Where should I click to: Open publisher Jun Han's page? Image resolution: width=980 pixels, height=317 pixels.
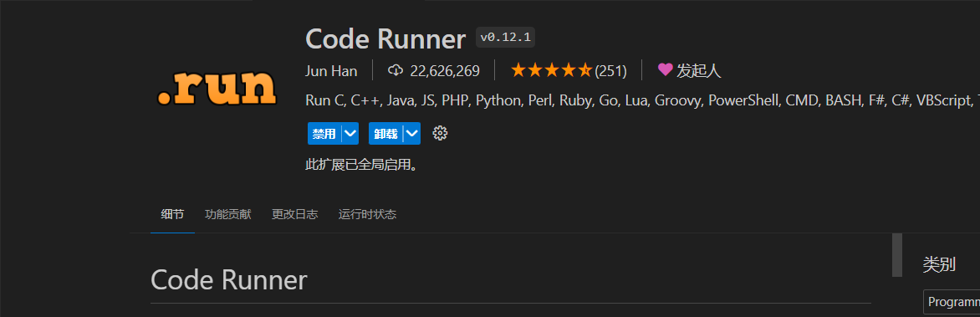(x=331, y=70)
